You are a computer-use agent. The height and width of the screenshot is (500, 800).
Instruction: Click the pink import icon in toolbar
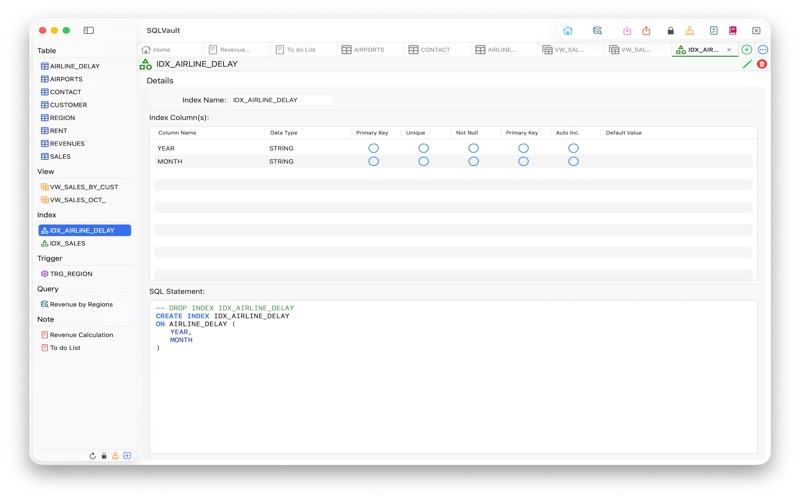pos(627,31)
